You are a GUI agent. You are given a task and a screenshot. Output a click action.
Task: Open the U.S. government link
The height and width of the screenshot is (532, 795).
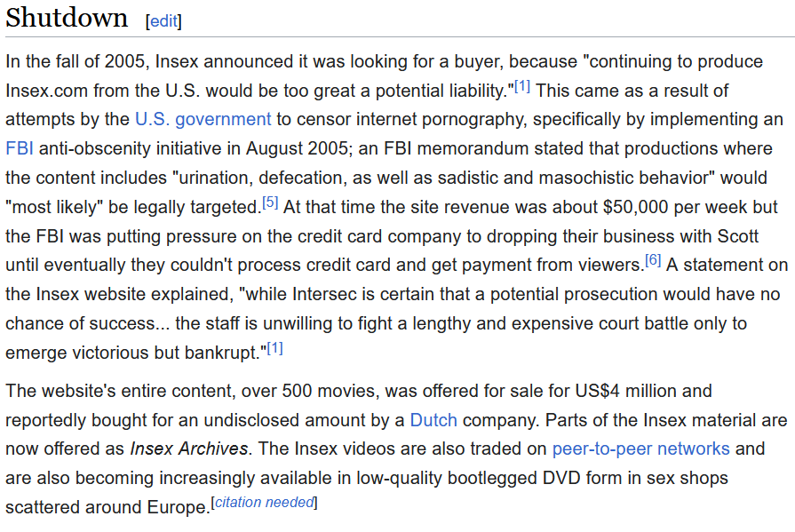pyautogui.click(x=203, y=119)
